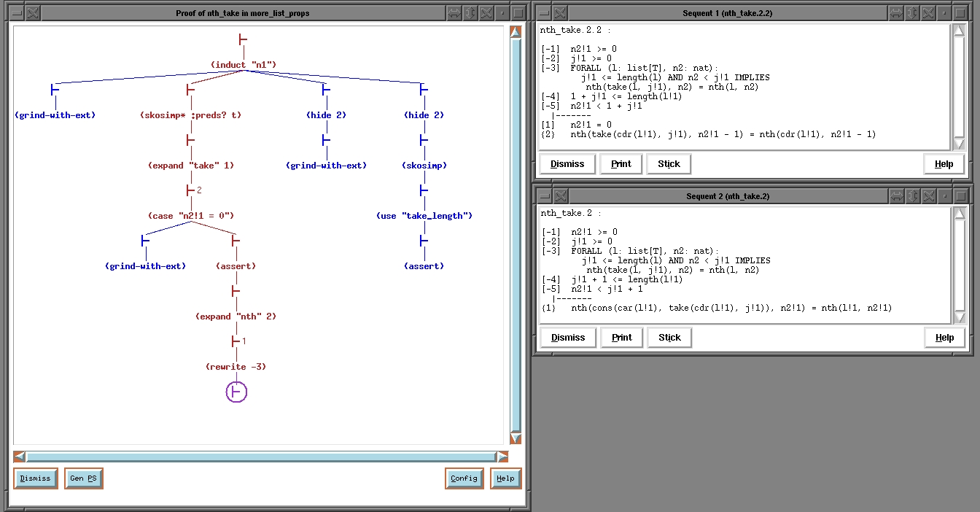Select the turnstile above the blue skosimp command
The image size is (980, 512).
click(x=423, y=140)
